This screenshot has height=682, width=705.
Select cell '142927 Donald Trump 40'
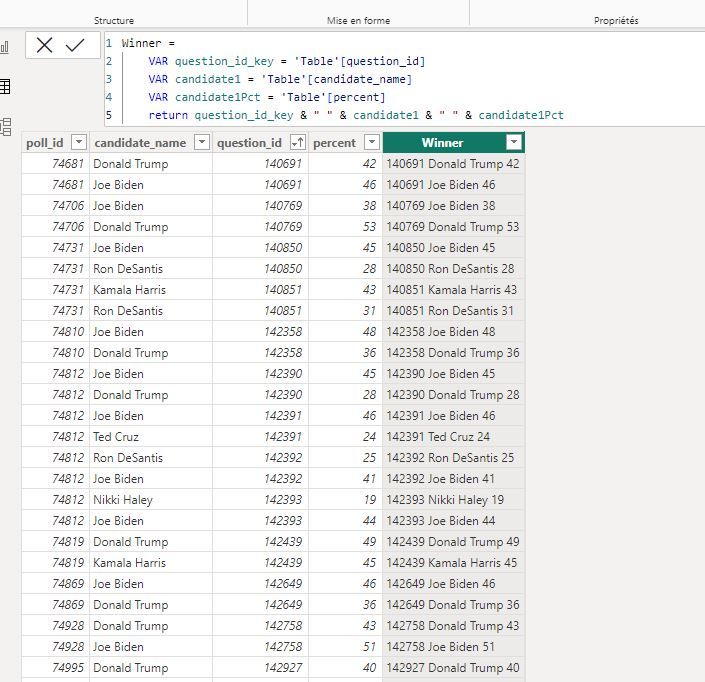pyautogui.click(x=453, y=668)
